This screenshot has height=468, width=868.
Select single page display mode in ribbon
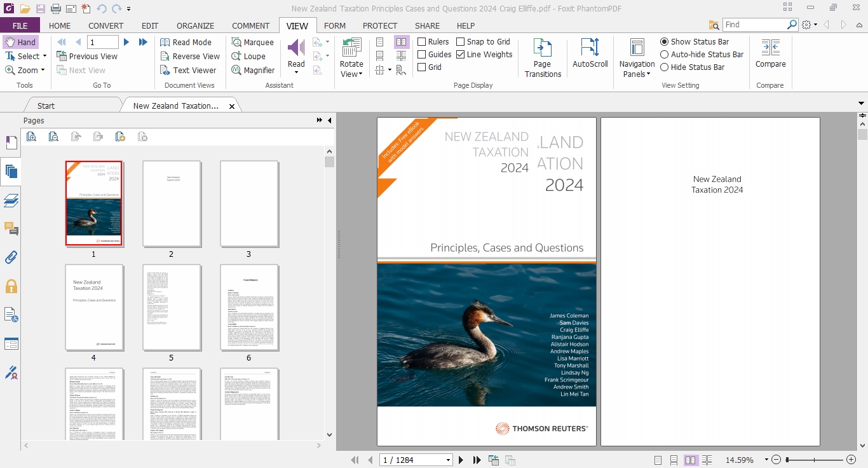click(x=380, y=42)
